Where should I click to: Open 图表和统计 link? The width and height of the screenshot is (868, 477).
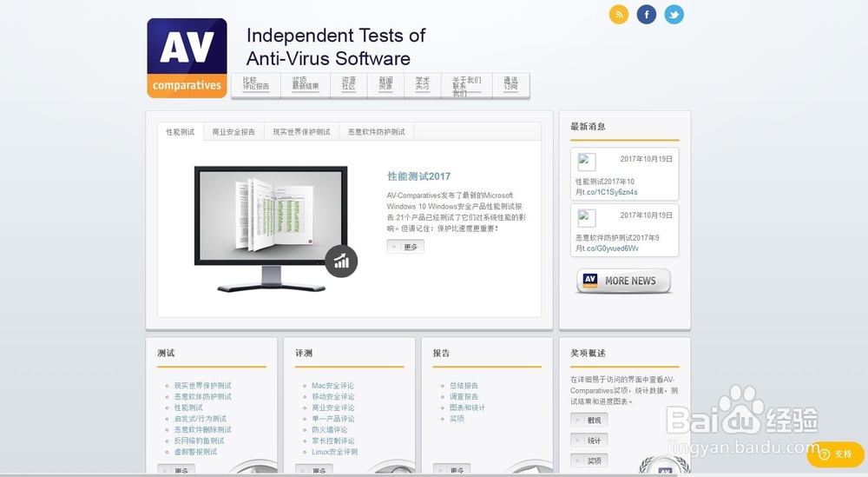pos(467,407)
